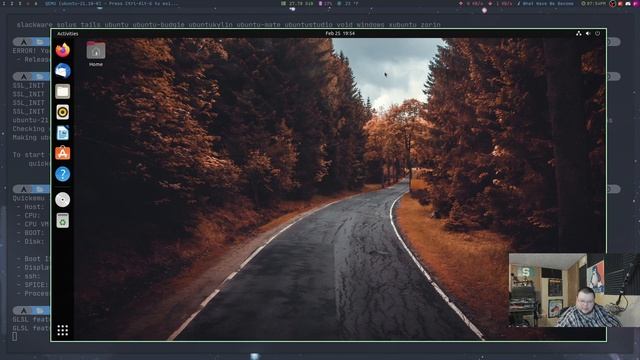Viewport: 640px width, 360px height.
Task: Click 'slackware' in the terminal list
Action: (35, 24)
